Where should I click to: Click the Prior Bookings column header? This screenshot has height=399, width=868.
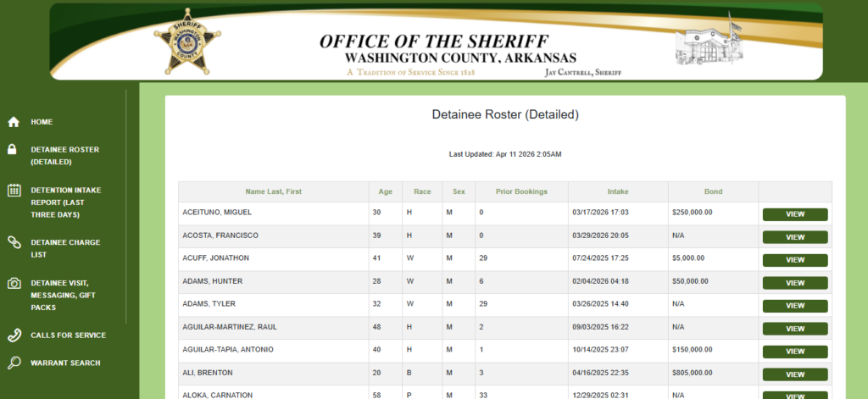[521, 192]
